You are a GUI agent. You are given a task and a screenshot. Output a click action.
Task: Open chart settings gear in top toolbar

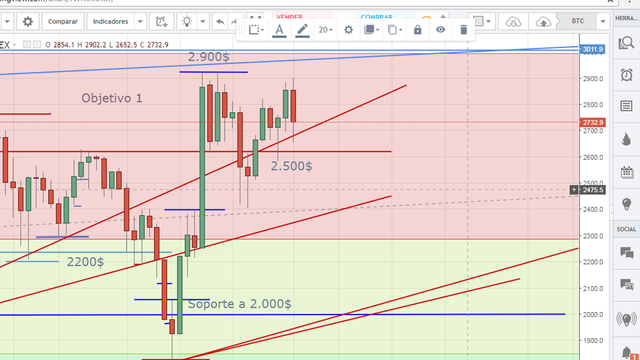(28, 21)
